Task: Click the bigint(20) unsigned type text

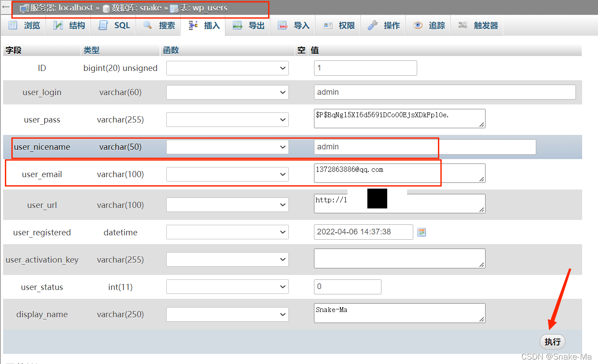Action: tap(120, 68)
